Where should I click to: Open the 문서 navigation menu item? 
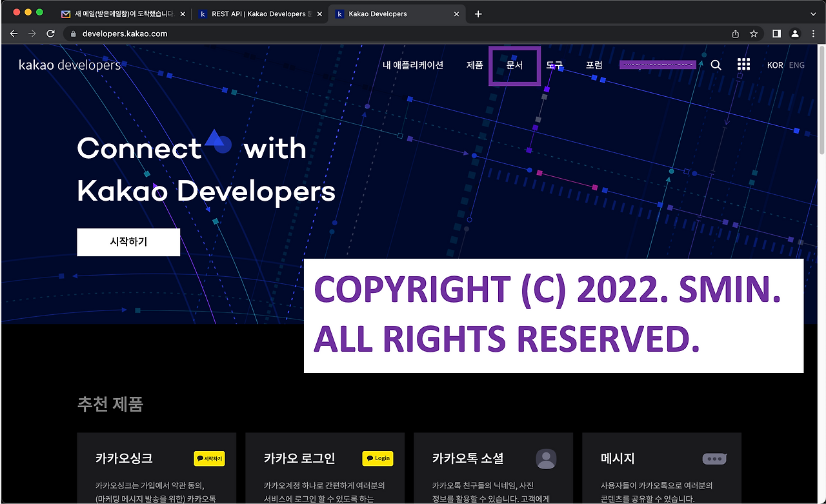point(514,65)
